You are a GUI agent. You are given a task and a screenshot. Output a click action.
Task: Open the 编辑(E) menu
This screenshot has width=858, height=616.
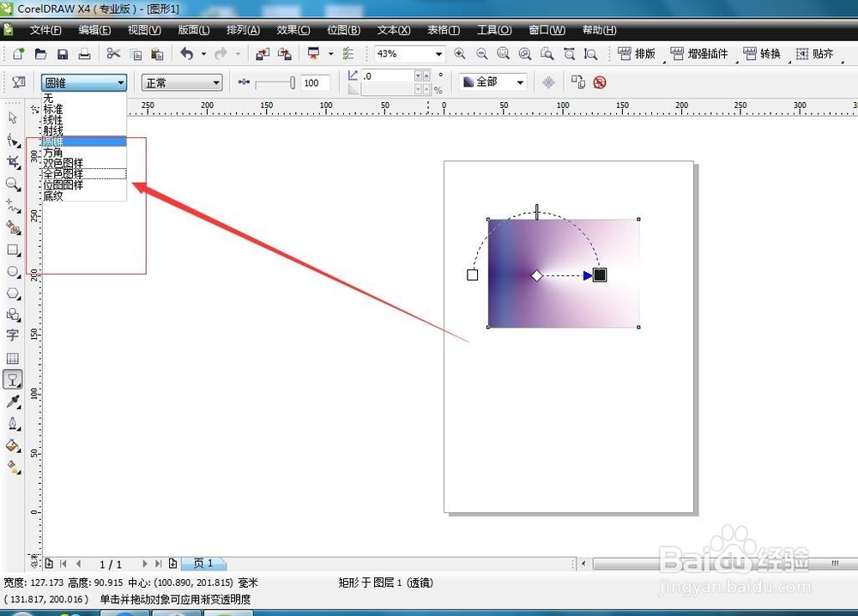(x=94, y=30)
